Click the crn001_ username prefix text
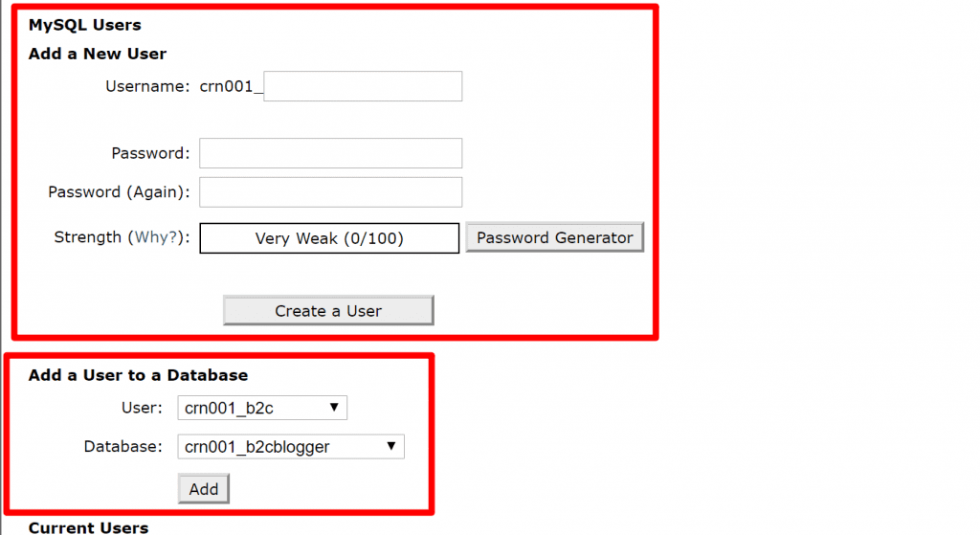Viewport: 980px width, 535px height. tap(230, 86)
